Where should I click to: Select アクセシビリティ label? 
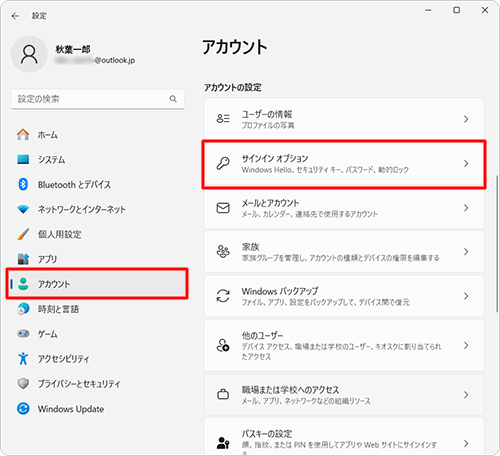pyautogui.click(x=63, y=359)
